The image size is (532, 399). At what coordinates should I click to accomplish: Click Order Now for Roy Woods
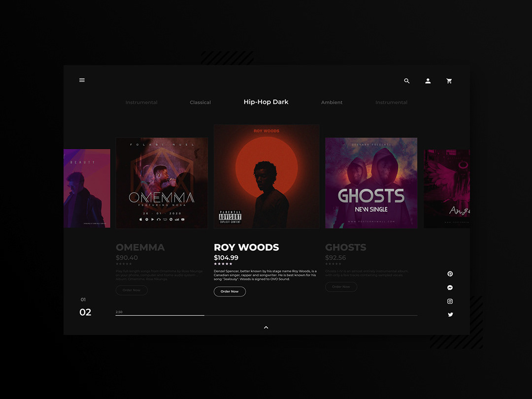click(230, 292)
